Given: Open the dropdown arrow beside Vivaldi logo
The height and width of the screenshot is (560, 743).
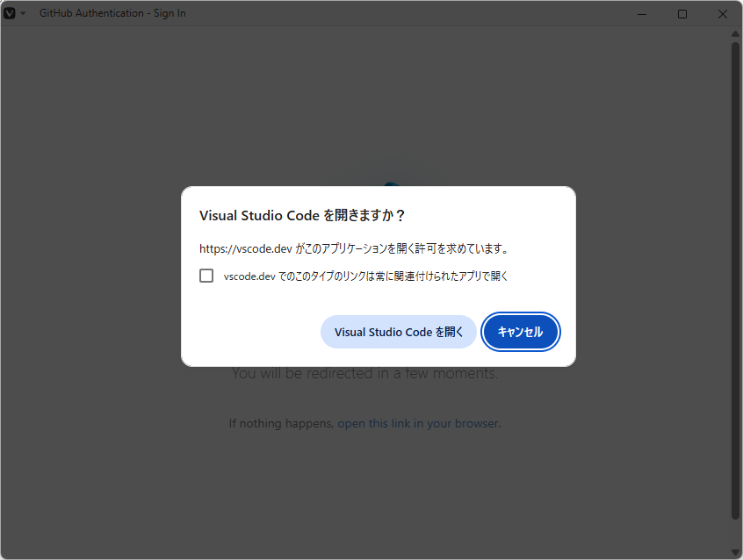Looking at the screenshot, I should coord(23,13).
